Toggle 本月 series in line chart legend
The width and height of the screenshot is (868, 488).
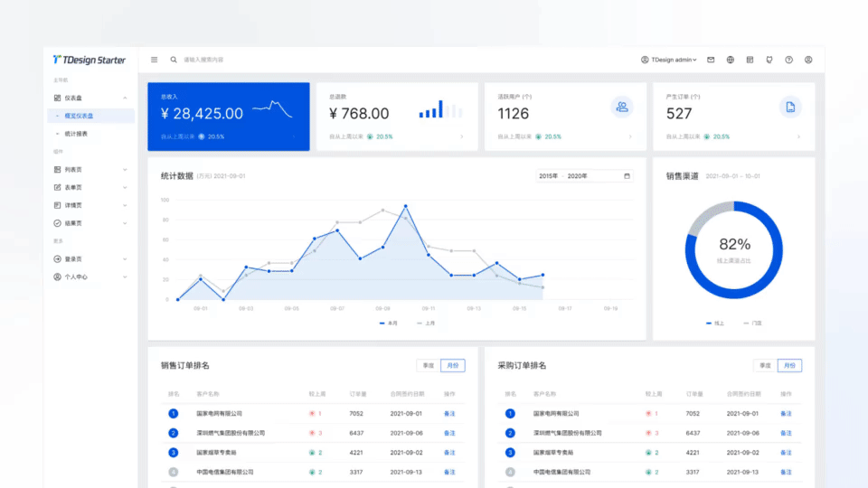tap(389, 324)
